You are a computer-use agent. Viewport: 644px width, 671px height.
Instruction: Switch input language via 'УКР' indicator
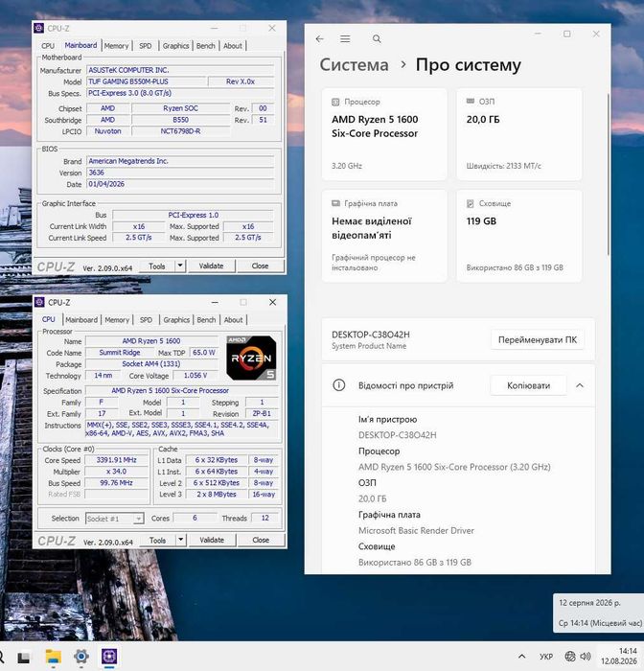click(546, 657)
